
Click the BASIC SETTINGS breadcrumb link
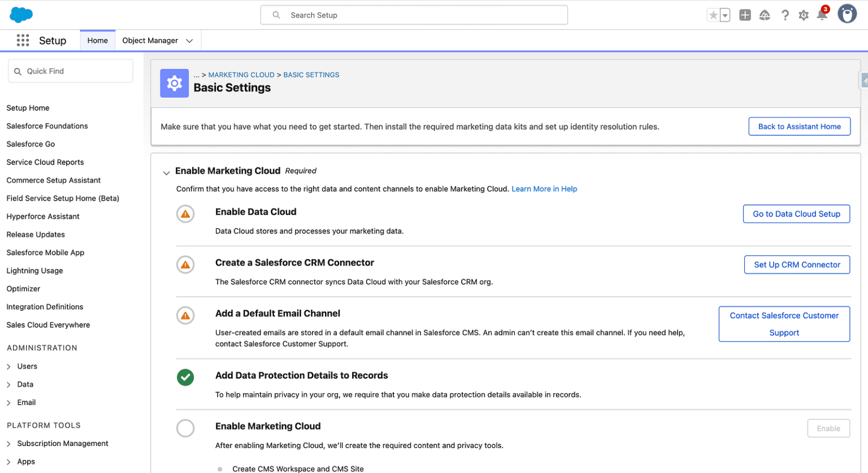coord(311,75)
